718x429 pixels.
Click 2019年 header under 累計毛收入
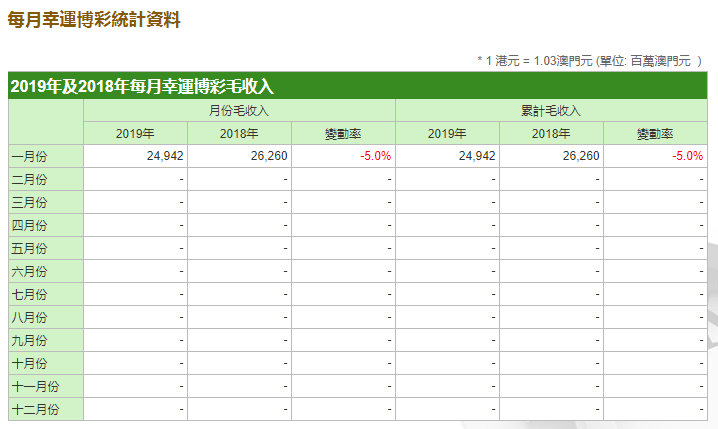tap(447, 134)
